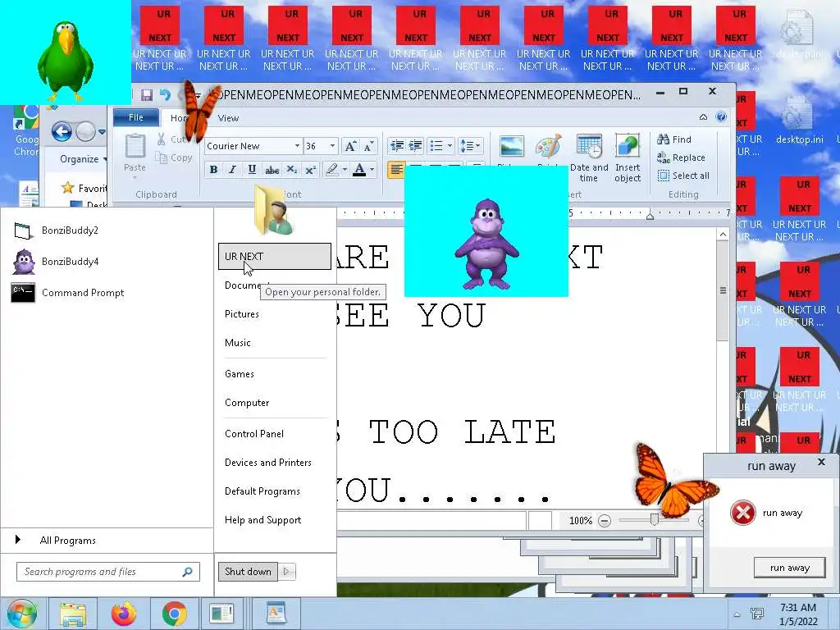
Task: Collapse the WordPad ribbon chevron
Action: (703, 116)
